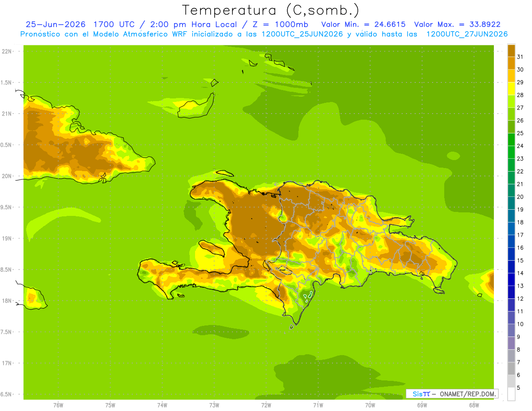Click the "Valor Max. = 33.8922" value
Image resolution: width=532 pixels, height=411 pixels.
tap(458, 24)
